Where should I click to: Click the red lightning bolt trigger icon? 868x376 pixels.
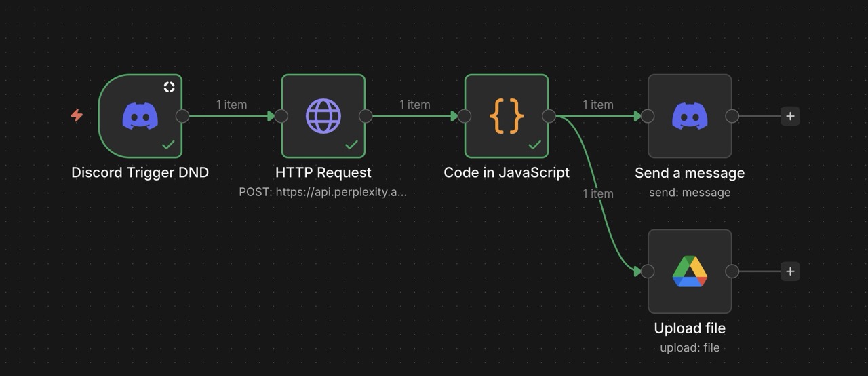(x=77, y=115)
